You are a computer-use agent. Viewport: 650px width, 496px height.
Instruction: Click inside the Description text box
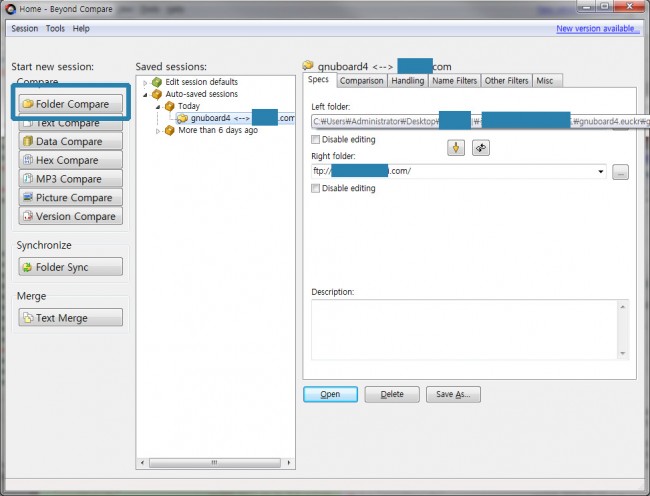pos(463,329)
